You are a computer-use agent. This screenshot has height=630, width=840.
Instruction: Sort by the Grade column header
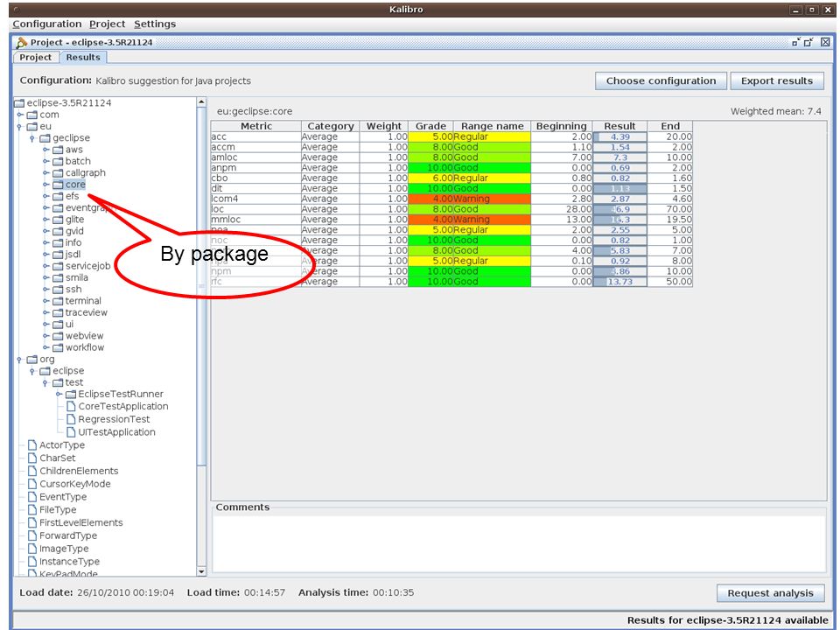(430, 126)
